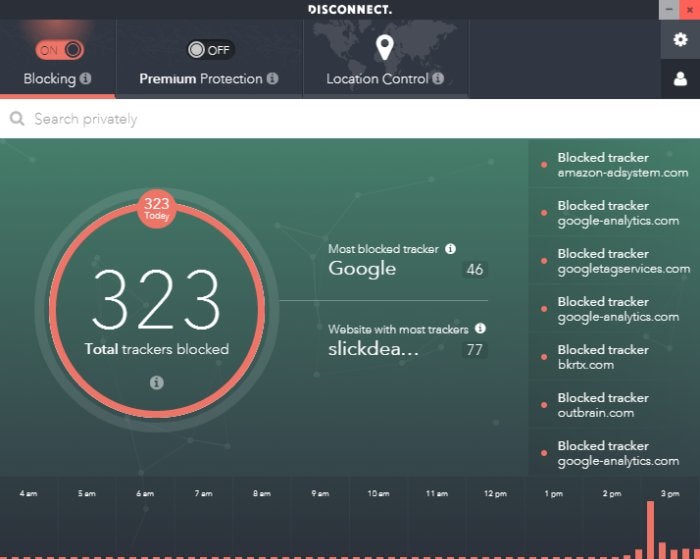This screenshot has width=700, height=559.
Task: Click the slickdea... website name
Action: [x=373, y=349]
